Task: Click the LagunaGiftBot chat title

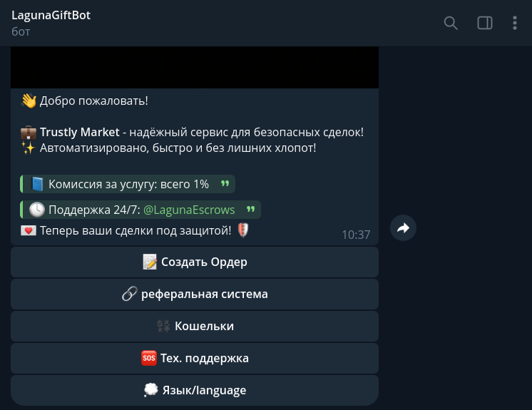Action: [x=51, y=15]
